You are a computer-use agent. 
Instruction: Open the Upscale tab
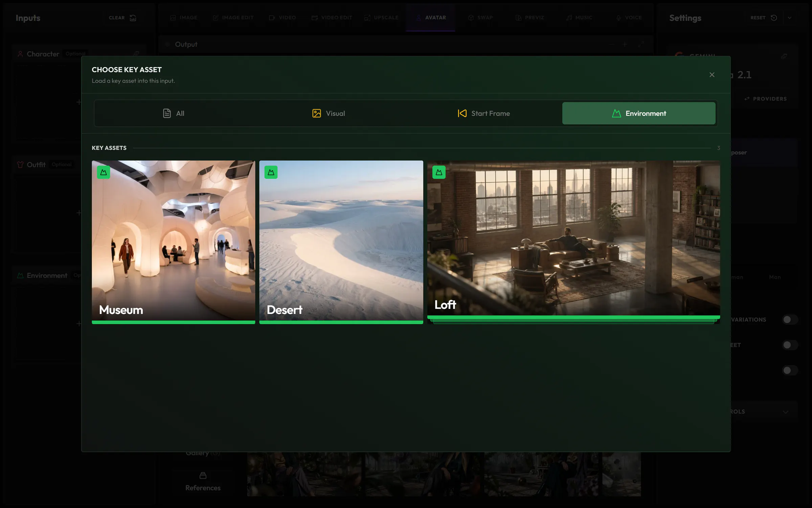pos(381,18)
